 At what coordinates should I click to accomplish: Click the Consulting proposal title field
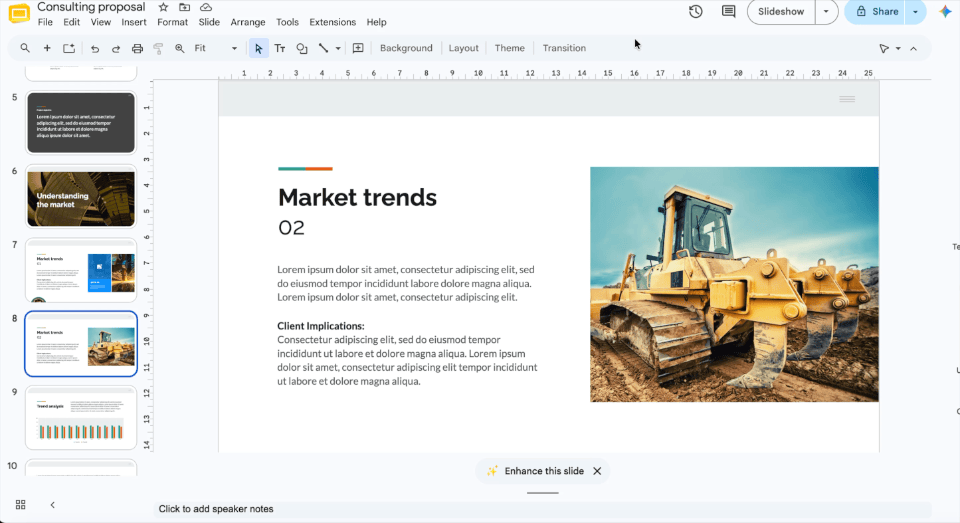91,7
